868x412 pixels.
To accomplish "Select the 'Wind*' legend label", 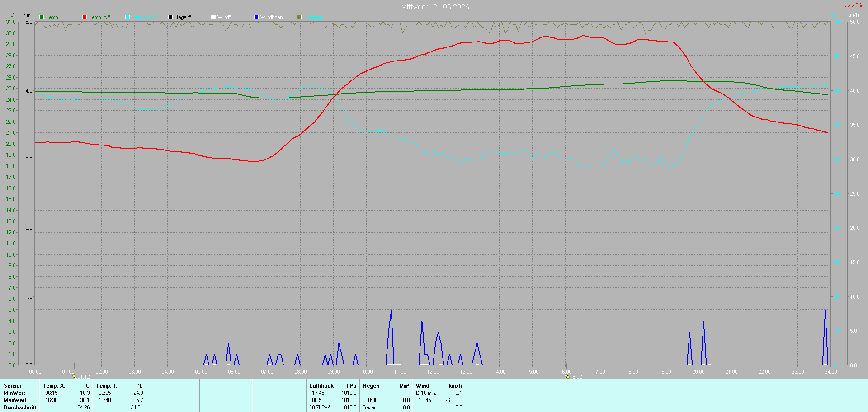I will coord(224,17).
